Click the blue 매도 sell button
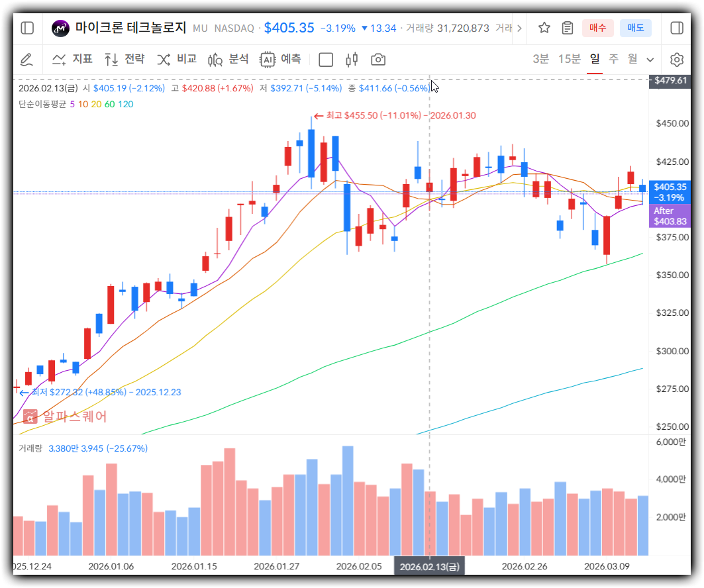 pos(635,28)
